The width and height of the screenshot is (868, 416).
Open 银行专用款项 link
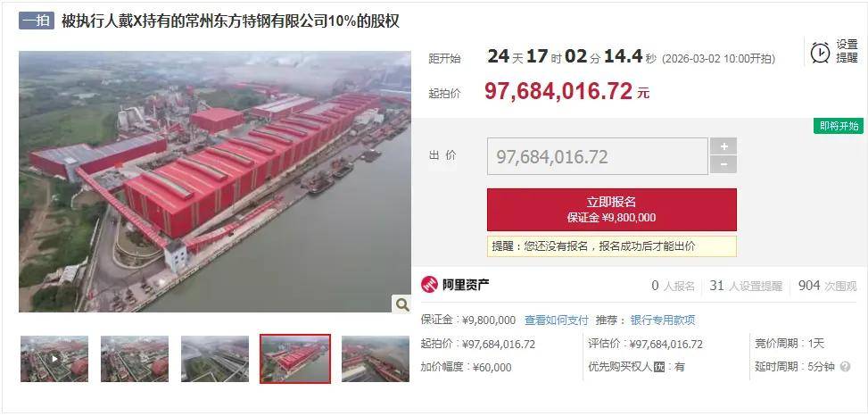(x=663, y=320)
